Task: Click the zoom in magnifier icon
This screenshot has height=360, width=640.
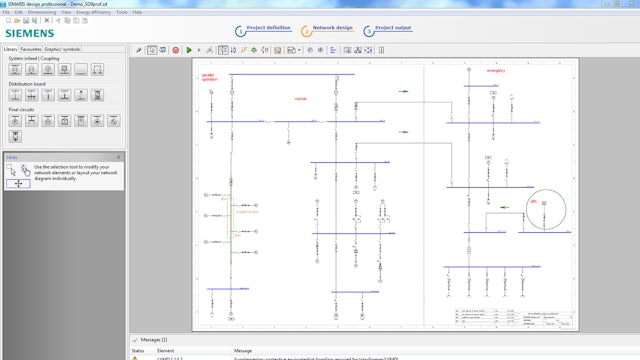Action: (310, 50)
